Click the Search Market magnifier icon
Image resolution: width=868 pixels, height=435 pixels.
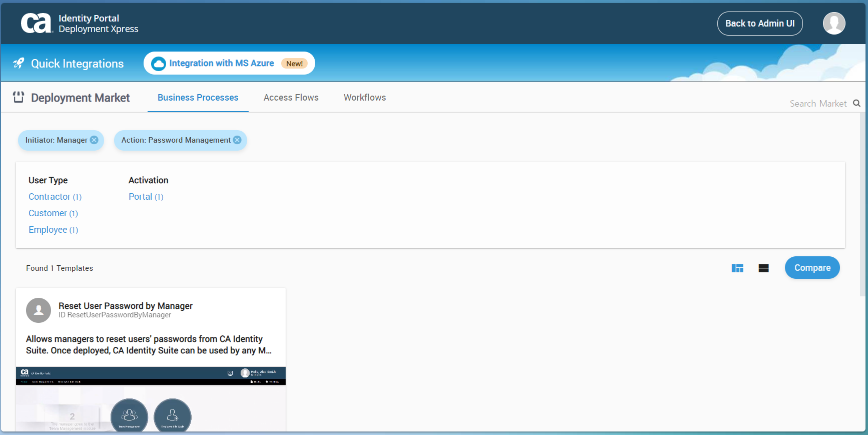[856, 103]
